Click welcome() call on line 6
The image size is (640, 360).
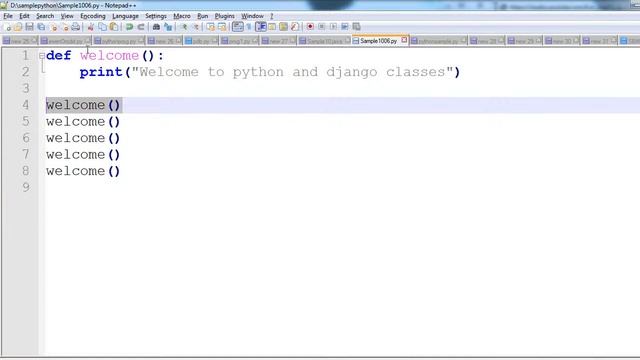coord(83,138)
